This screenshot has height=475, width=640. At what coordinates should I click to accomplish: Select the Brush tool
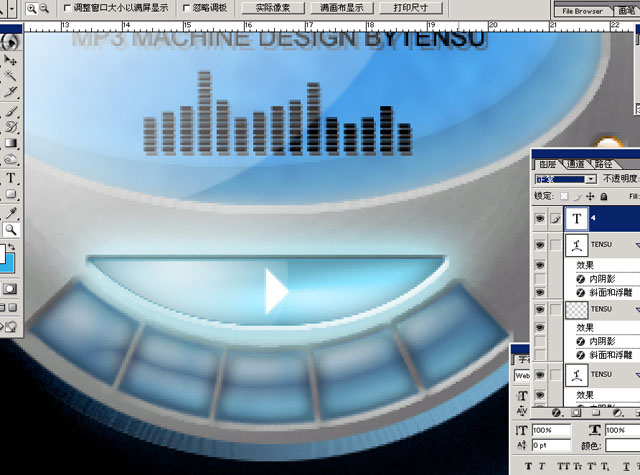pos(10,111)
